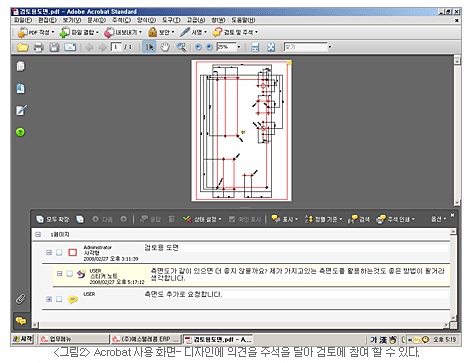Open the zoom level dropdown arrow
This screenshot has width=470, height=363.
(x=239, y=47)
